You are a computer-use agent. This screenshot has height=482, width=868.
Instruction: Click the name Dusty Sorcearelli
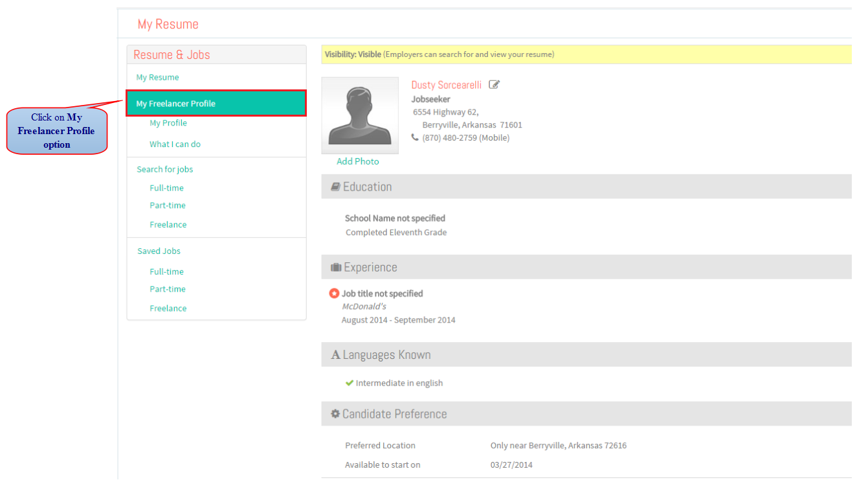tap(447, 85)
